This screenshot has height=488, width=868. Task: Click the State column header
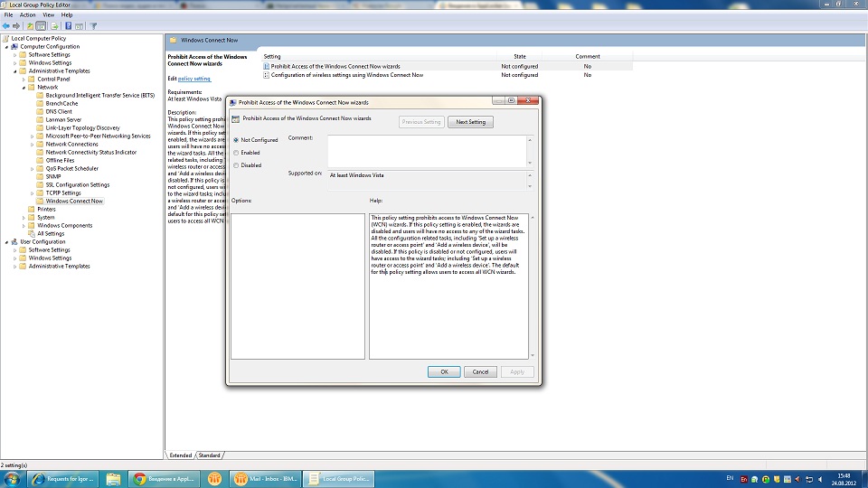tap(519, 56)
